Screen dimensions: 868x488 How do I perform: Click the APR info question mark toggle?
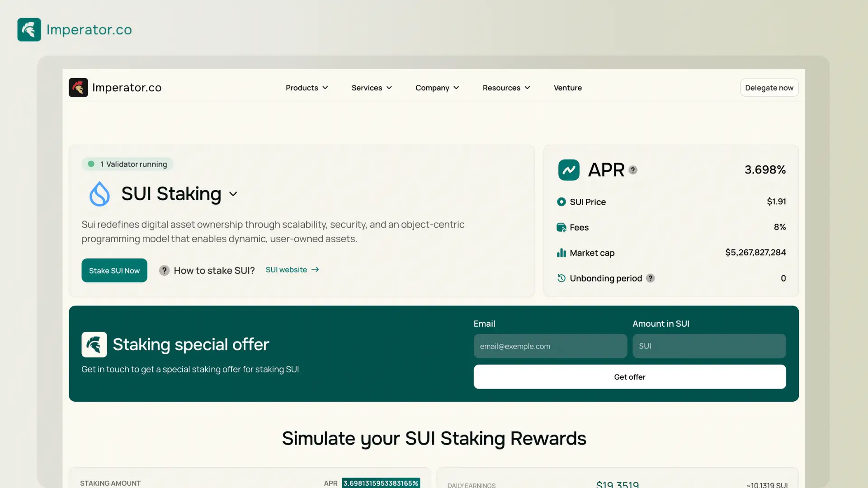(x=633, y=169)
